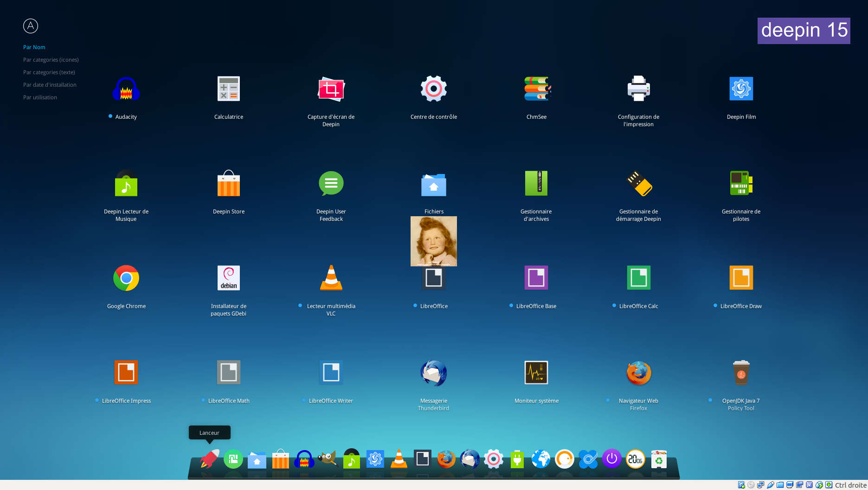Image resolution: width=868 pixels, height=490 pixels.
Task: Launch Deepin Film from the launcher grid
Action: point(741,89)
